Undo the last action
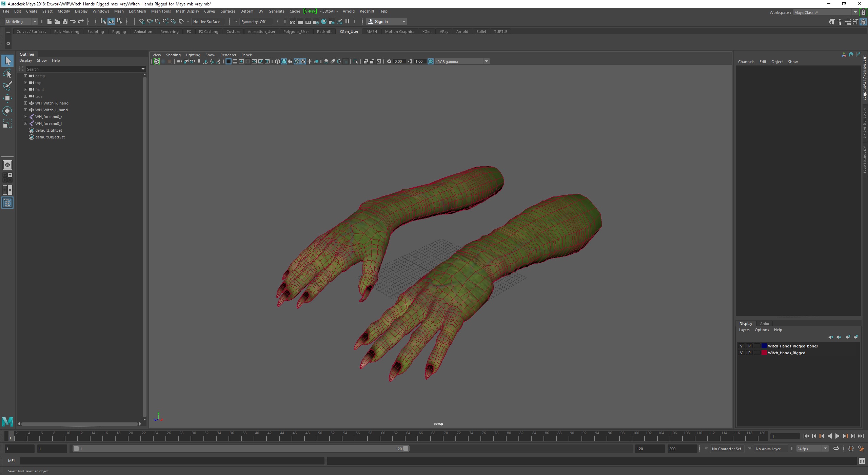 coord(73,21)
